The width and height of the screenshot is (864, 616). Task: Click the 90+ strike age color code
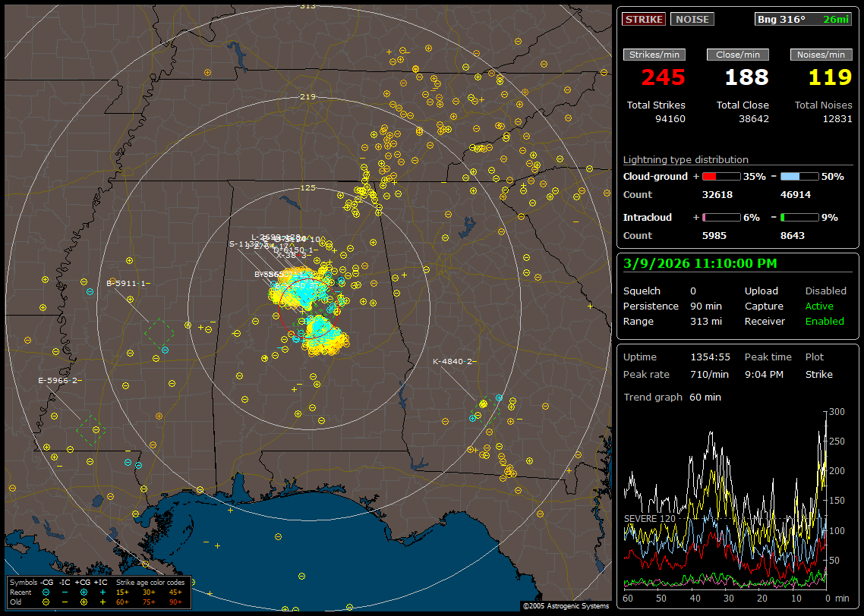(x=175, y=602)
